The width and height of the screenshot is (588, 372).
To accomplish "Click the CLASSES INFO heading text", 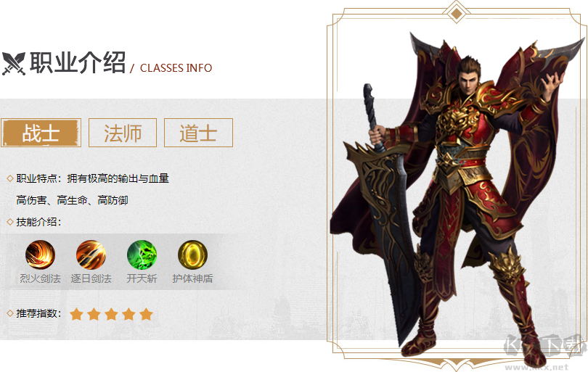I will (176, 68).
